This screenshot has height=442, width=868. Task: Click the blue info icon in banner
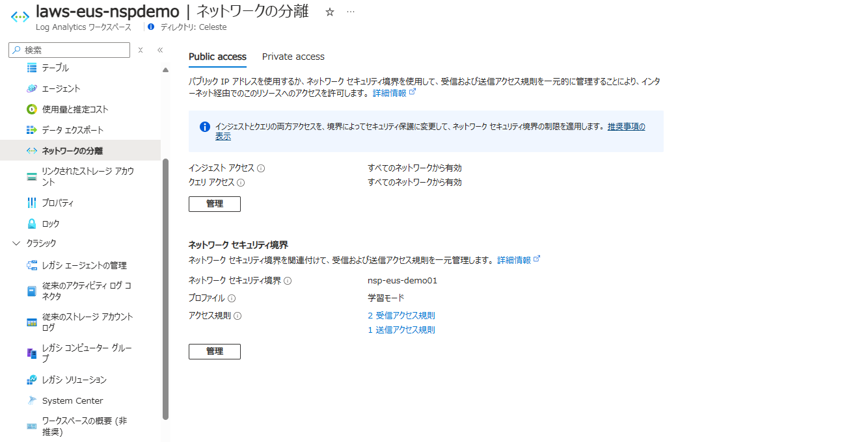[x=204, y=127]
